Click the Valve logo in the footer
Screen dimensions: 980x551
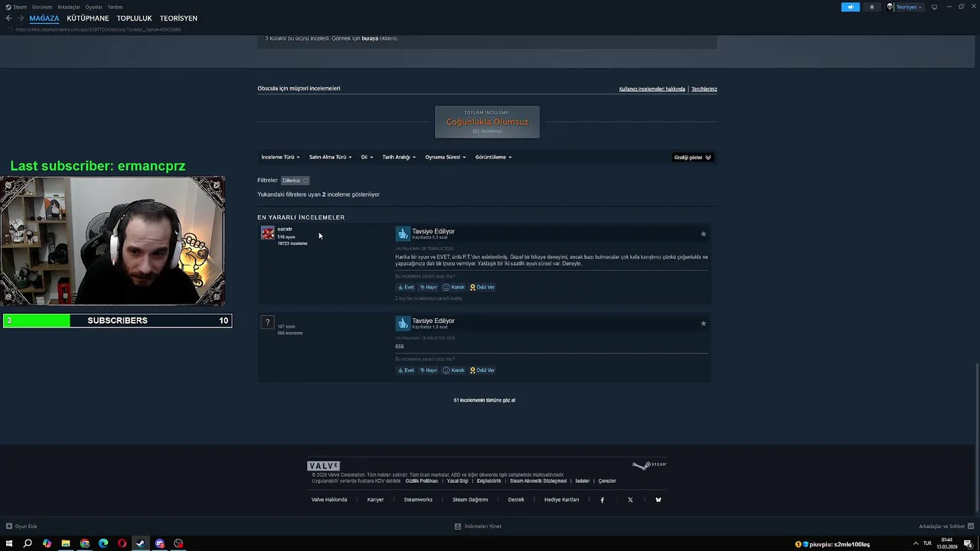pos(323,465)
